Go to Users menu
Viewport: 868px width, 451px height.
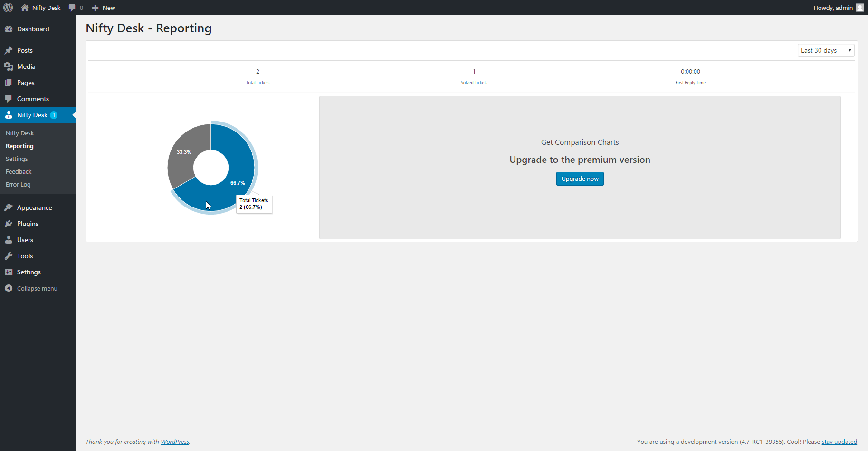click(x=38, y=240)
